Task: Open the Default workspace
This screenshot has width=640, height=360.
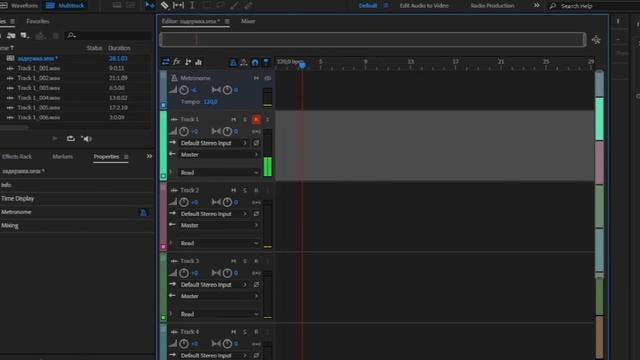Action: coord(368,6)
